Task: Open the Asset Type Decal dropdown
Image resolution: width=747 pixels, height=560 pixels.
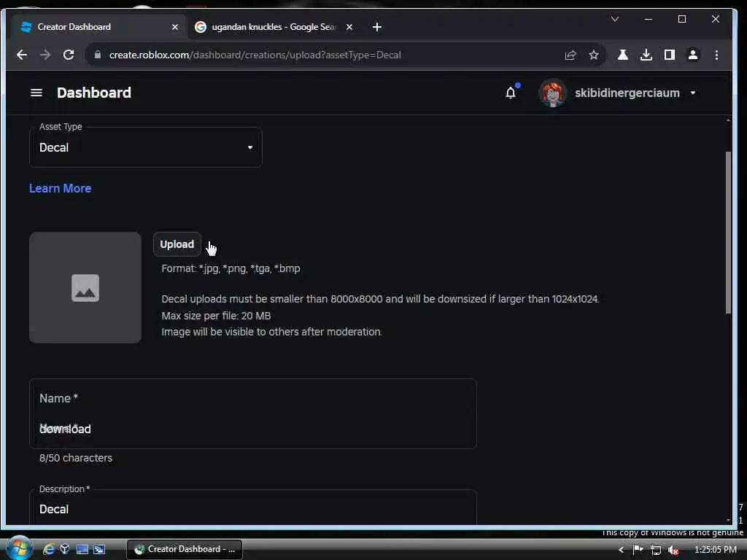Action: pyautogui.click(x=146, y=147)
